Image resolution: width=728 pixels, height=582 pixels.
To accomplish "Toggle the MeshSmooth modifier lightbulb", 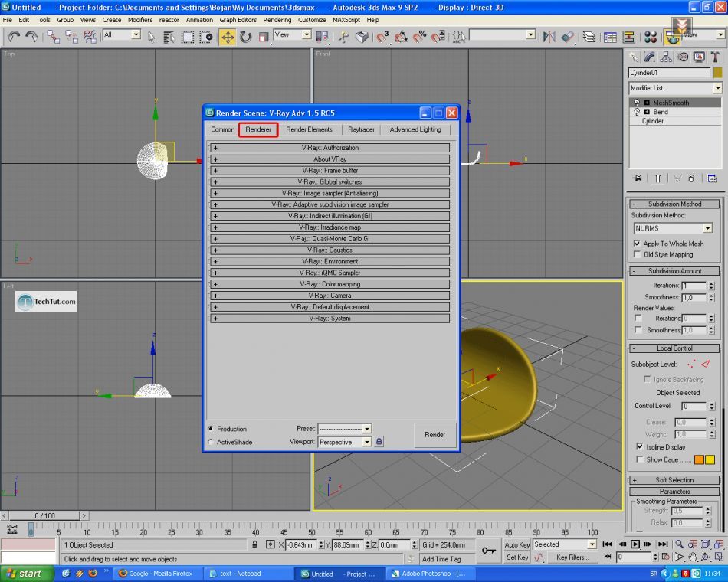I will [637, 103].
